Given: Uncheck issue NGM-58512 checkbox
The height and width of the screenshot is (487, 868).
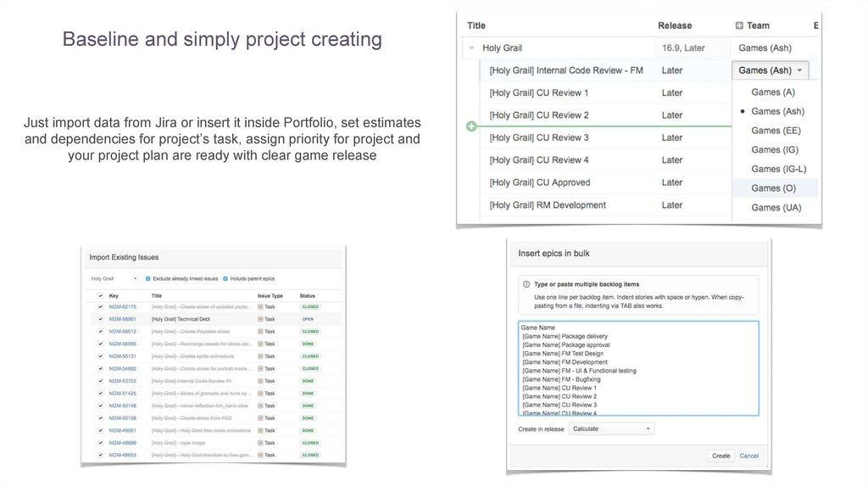Looking at the screenshot, I should point(100,332).
